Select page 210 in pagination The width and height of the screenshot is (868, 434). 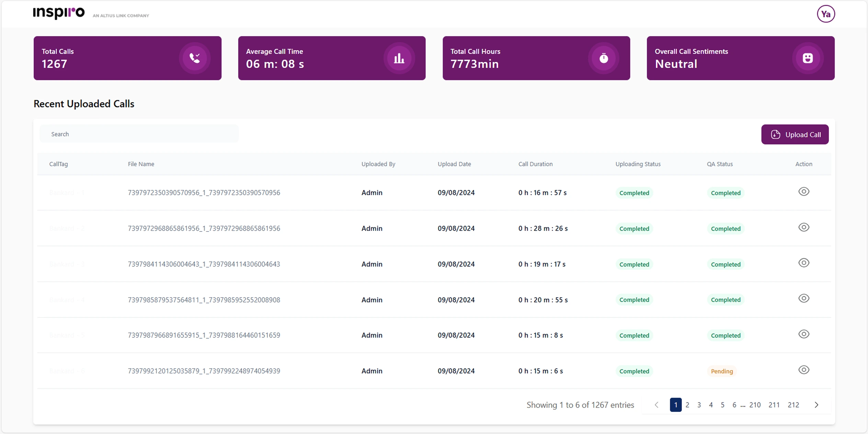[x=755, y=405]
